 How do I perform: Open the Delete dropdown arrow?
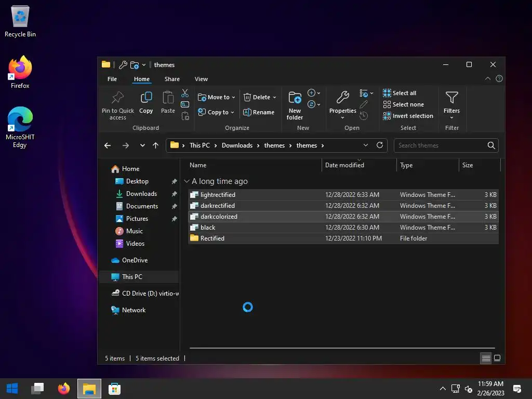[x=274, y=97]
